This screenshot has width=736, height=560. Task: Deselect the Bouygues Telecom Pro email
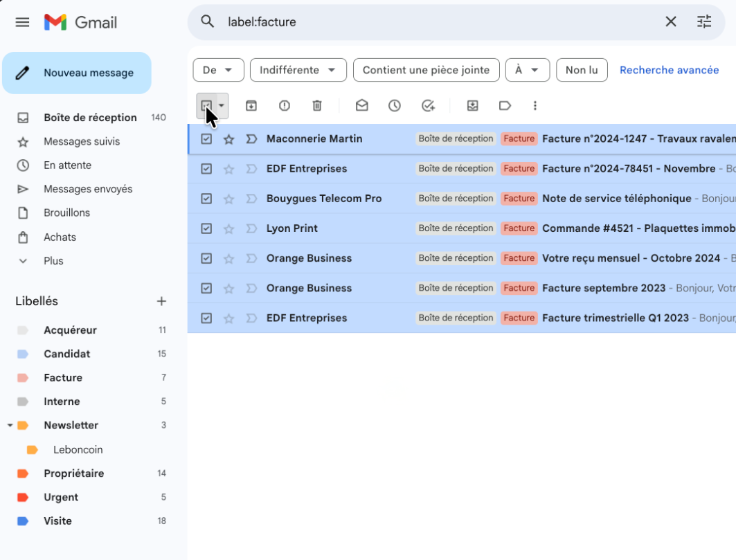[206, 199]
